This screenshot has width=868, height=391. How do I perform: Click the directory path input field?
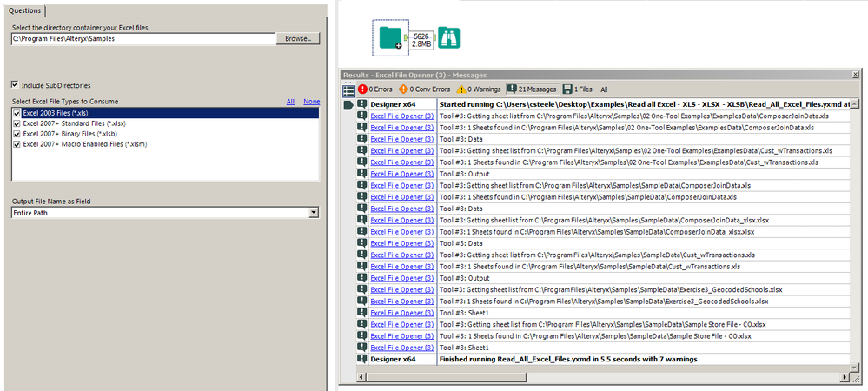pos(143,39)
